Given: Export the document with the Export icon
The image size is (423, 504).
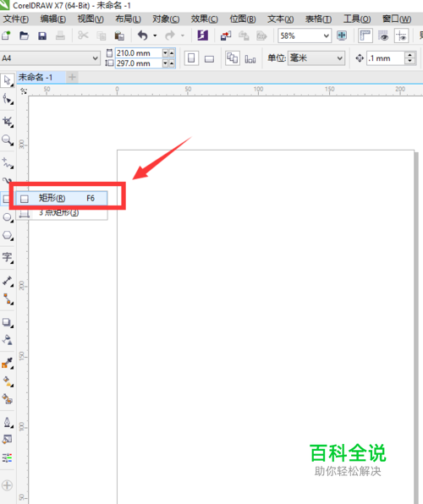Looking at the screenshot, I should tap(244, 36).
